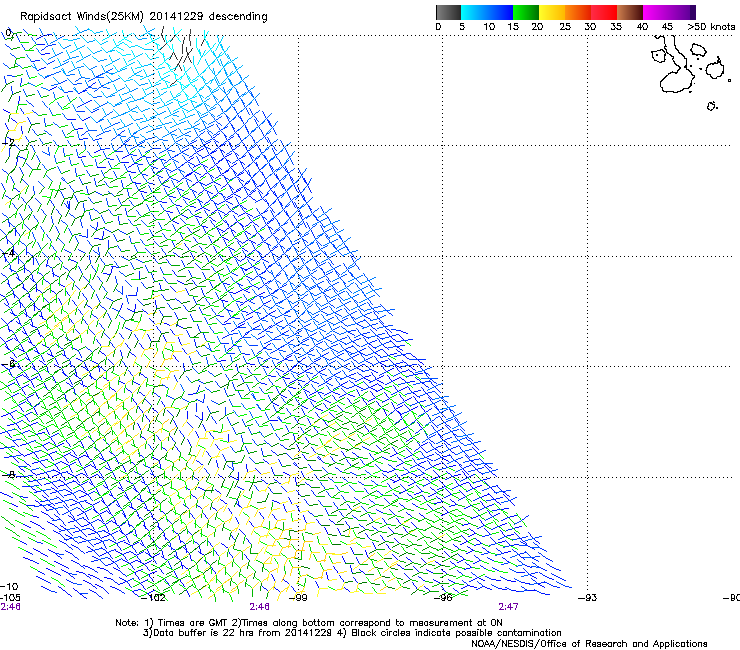Click the purple '2:46' time below -105
This screenshot has width=740, height=650.
point(10,607)
